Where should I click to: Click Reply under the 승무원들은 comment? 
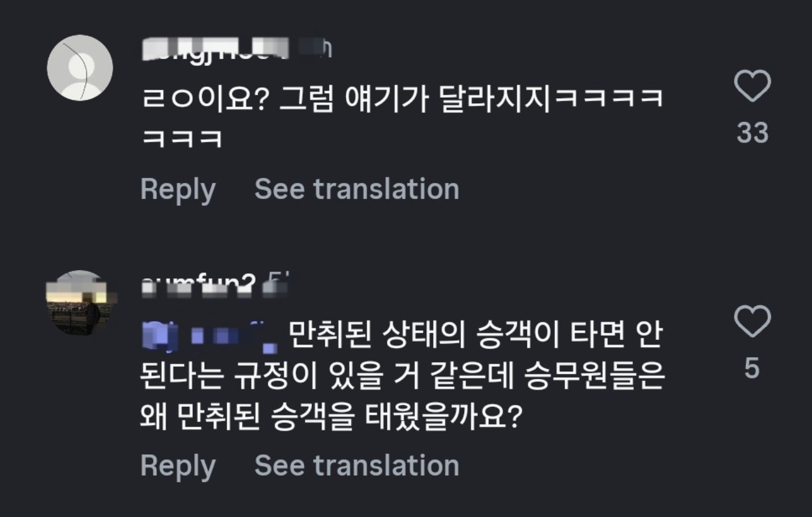click(178, 465)
